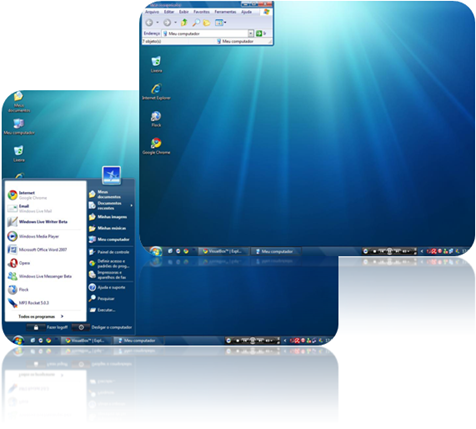This screenshot has height=429, width=476.
Task: Click Pesquisar in Start menu
Action: [102, 299]
